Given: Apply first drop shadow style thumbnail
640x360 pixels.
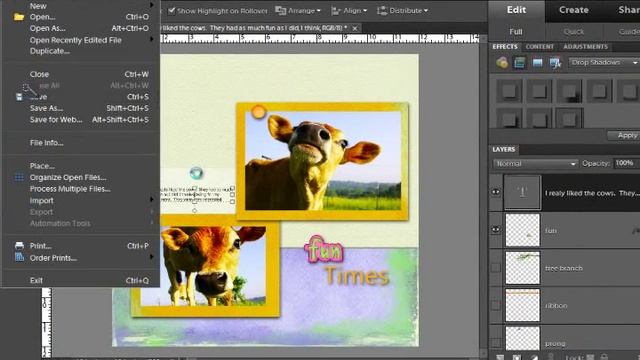Looking at the screenshot, I should tap(509, 91).
